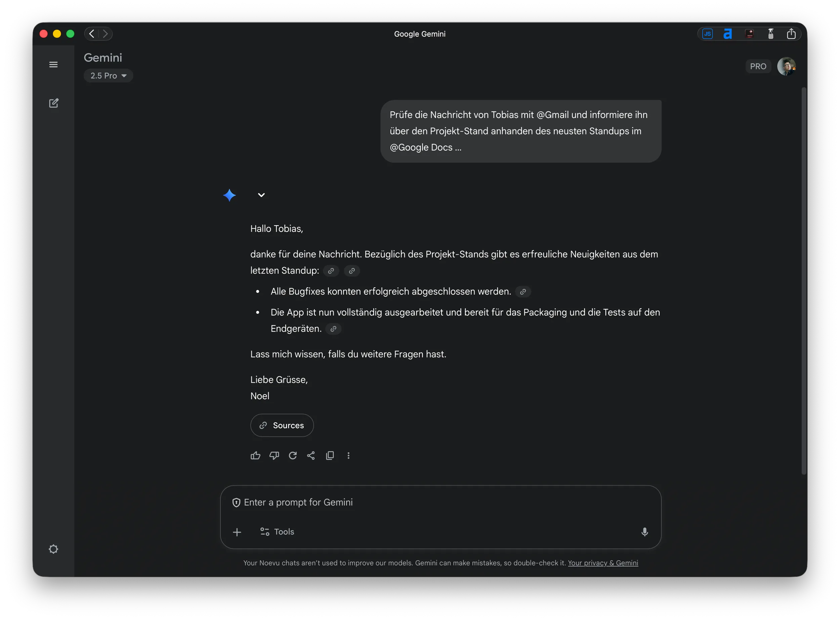The image size is (840, 620).
Task: Open second source link after 'letzten Standup:'
Action: point(351,271)
